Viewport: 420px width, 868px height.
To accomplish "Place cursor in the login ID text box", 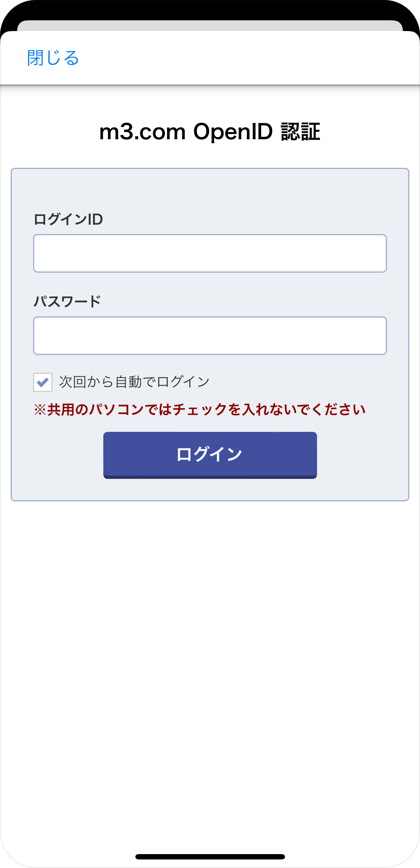I will (x=210, y=253).
